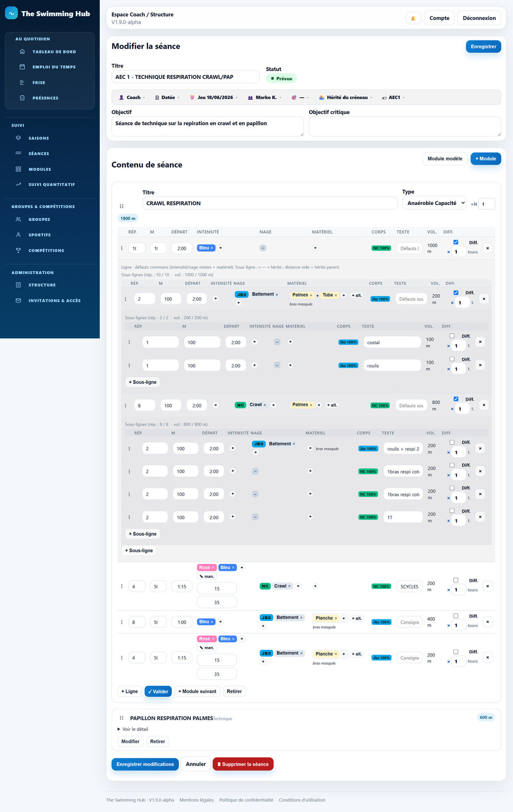Viewport: 513px width, 812px height.
Task: Click the drag handle beside CRAWL RESPIRATION title
Action: [x=122, y=206]
